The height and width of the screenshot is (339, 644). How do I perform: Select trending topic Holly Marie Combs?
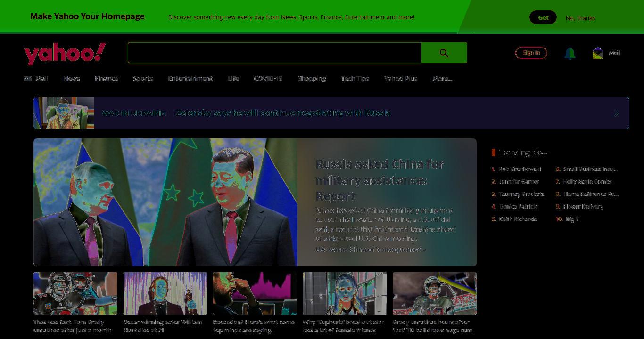(587, 181)
